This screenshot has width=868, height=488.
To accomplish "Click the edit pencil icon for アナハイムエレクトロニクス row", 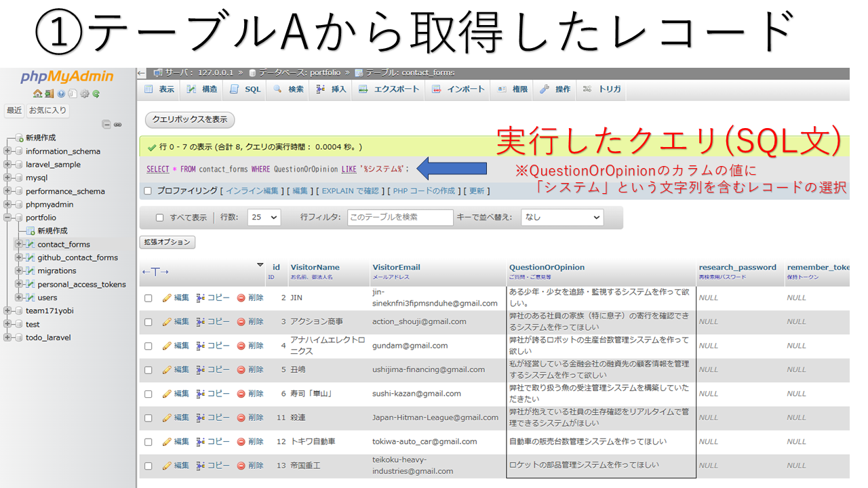I will pos(167,346).
